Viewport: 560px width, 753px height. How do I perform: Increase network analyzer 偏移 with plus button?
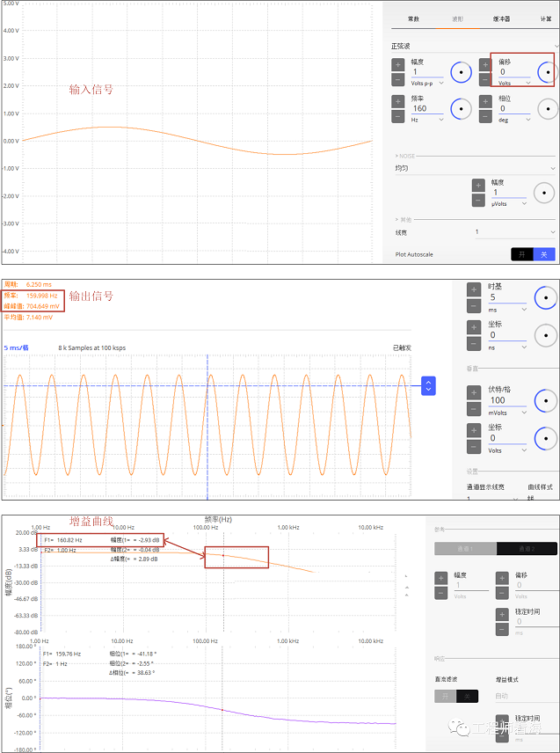(502, 578)
